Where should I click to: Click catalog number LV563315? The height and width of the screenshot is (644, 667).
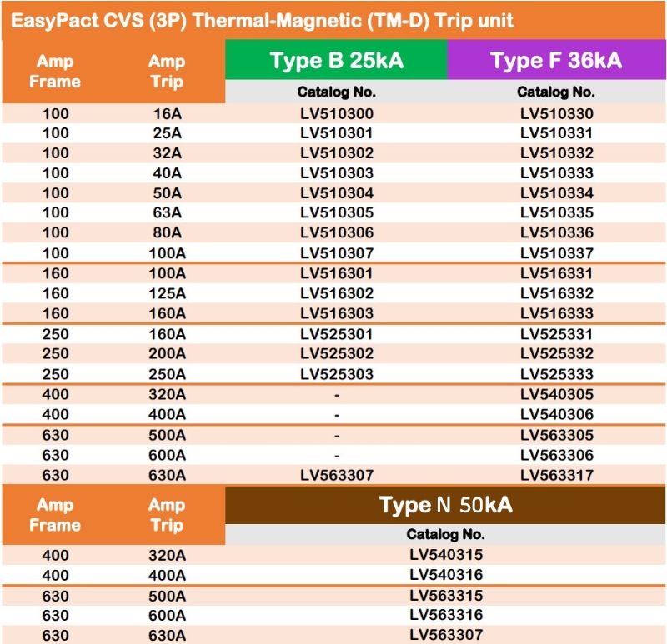(x=445, y=595)
